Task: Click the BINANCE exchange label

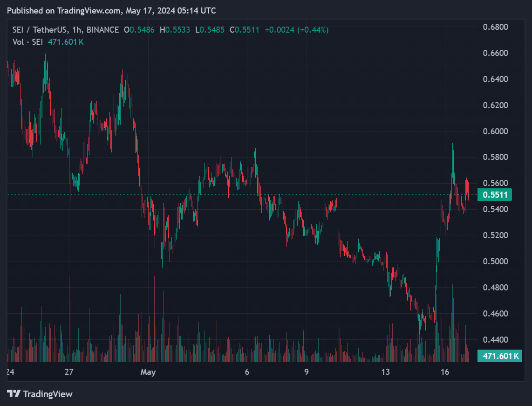Action: pyautogui.click(x=103, y=29)
